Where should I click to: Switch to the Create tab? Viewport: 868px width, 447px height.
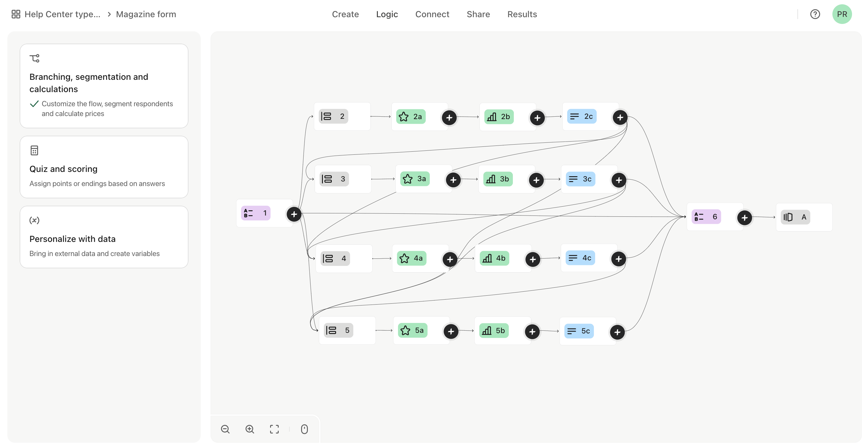(x=345, y=14)
